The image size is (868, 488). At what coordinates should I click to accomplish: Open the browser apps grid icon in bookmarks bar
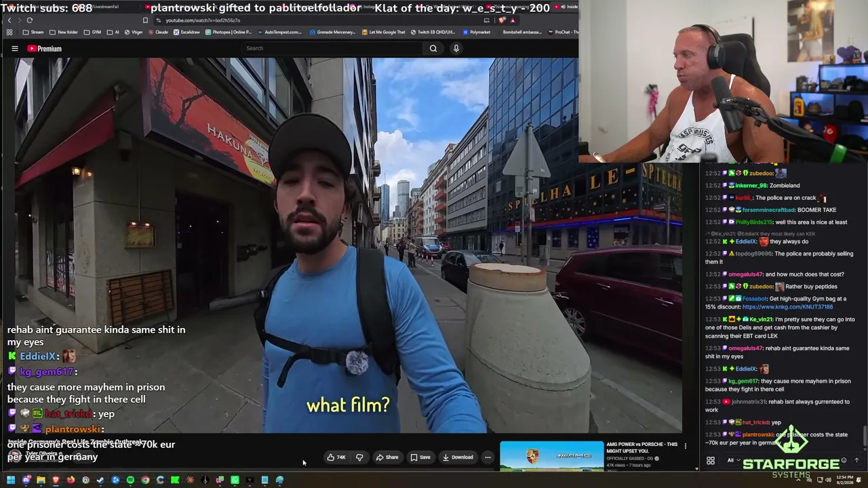[9, 32]
